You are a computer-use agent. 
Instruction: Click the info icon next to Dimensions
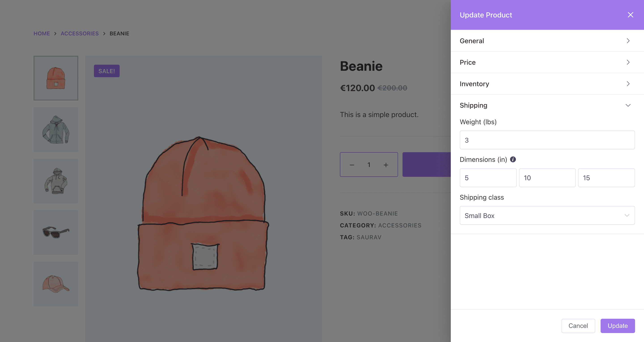[513, 160]
